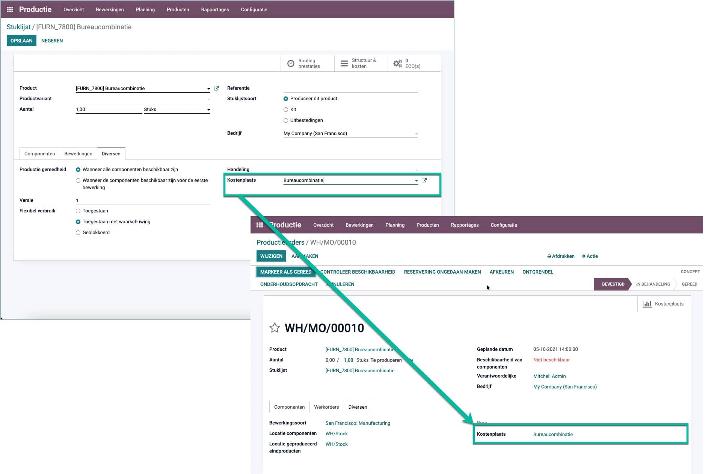Expand the Kostenplaats dropdown arrow

[416, 181]
